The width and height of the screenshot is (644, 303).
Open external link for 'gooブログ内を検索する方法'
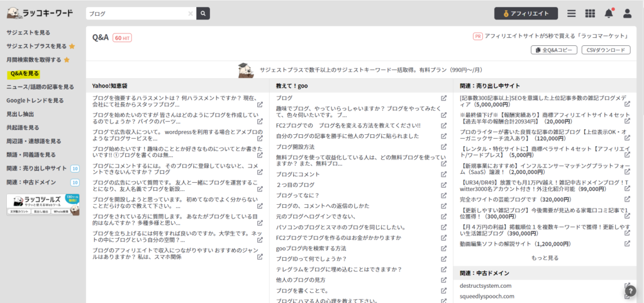click(443, 248)
